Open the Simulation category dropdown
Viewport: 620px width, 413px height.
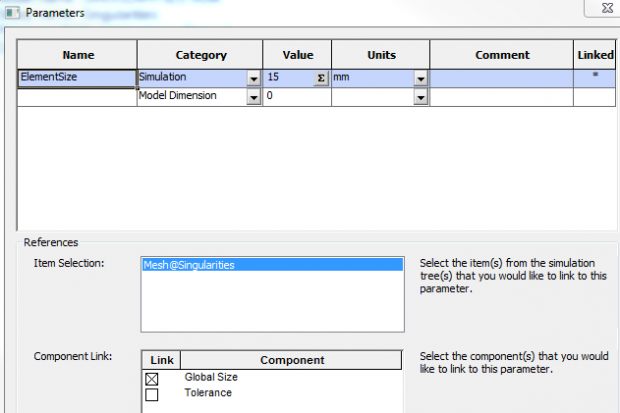pyautogui.click(x=254, y=78)
